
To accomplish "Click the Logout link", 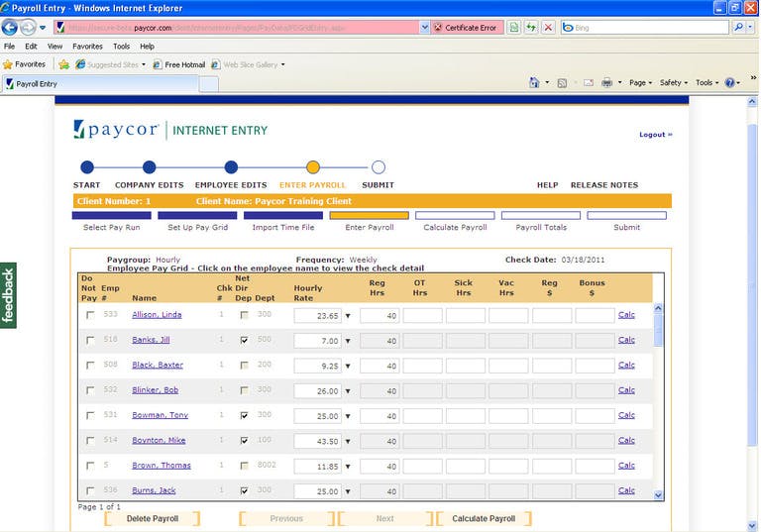I will pos(655,135).
